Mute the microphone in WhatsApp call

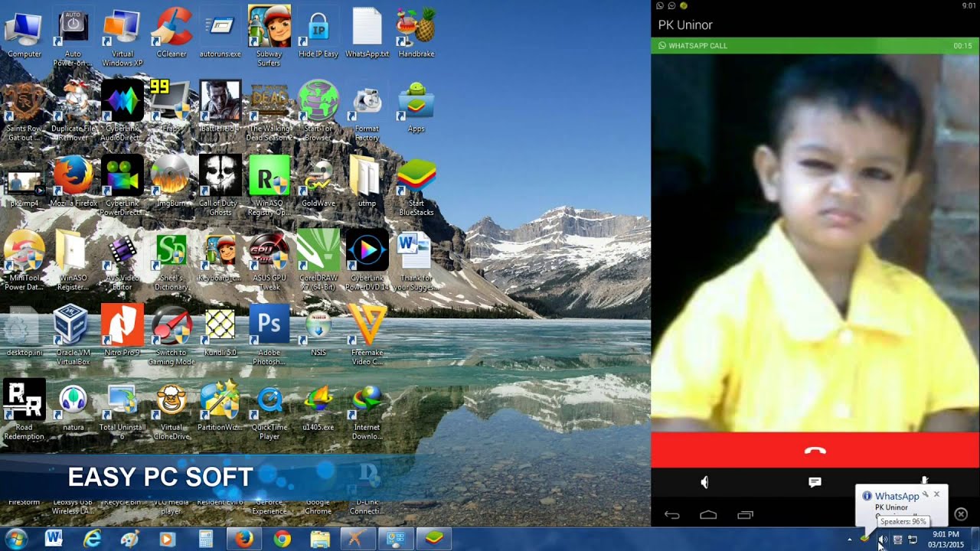coord(925,481)
